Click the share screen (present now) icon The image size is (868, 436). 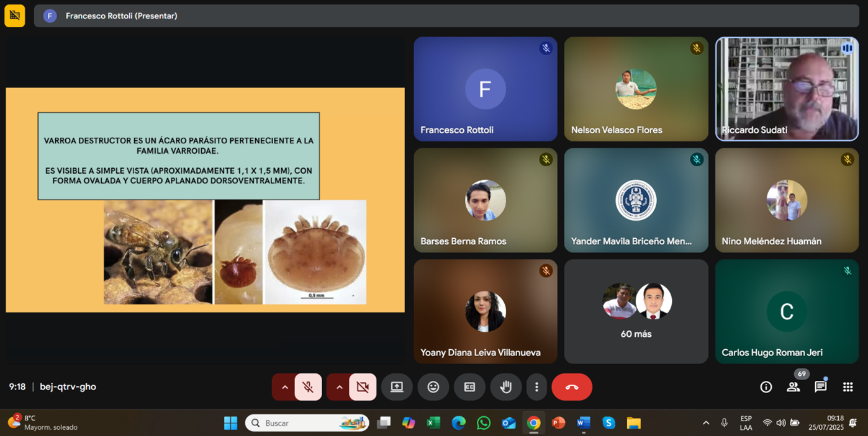(397, 387)
